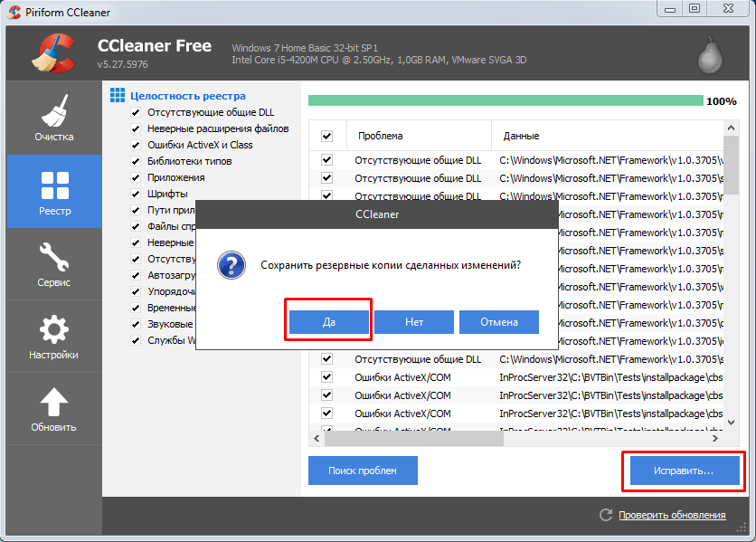Click the results scroll-down arrow
The image size is (756, 542).
pos(731,423)
